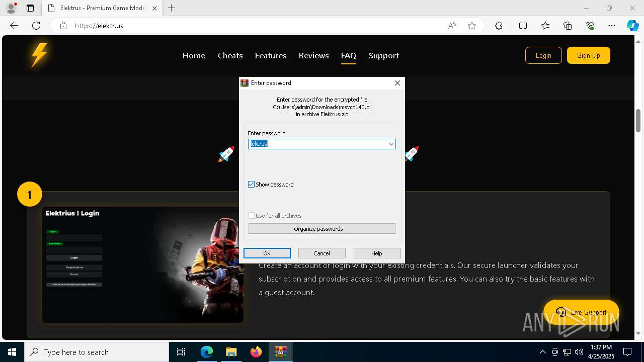Switch to Edge in taskbar
This screenshot has height=362, width=644.
[x=207, y=352]
